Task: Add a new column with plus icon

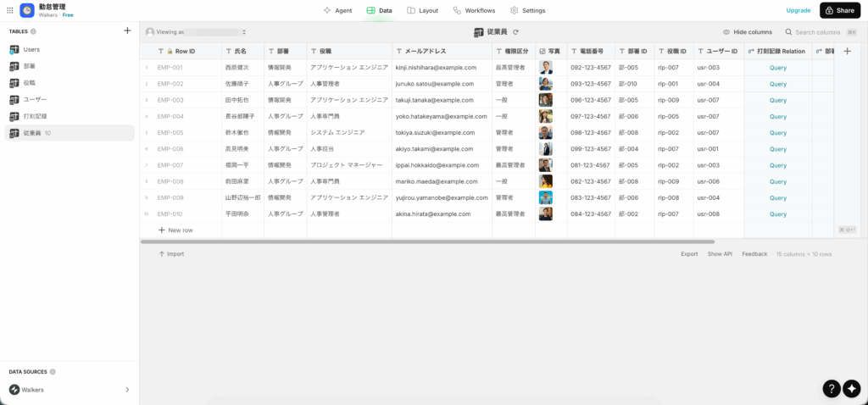Action: (x=847, y=51)
